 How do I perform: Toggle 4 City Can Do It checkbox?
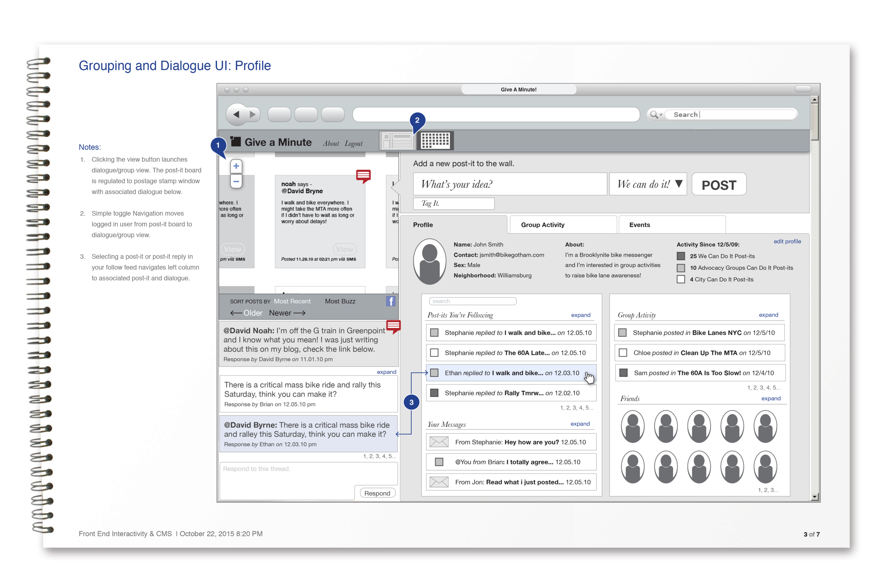(x=681, y=280)
